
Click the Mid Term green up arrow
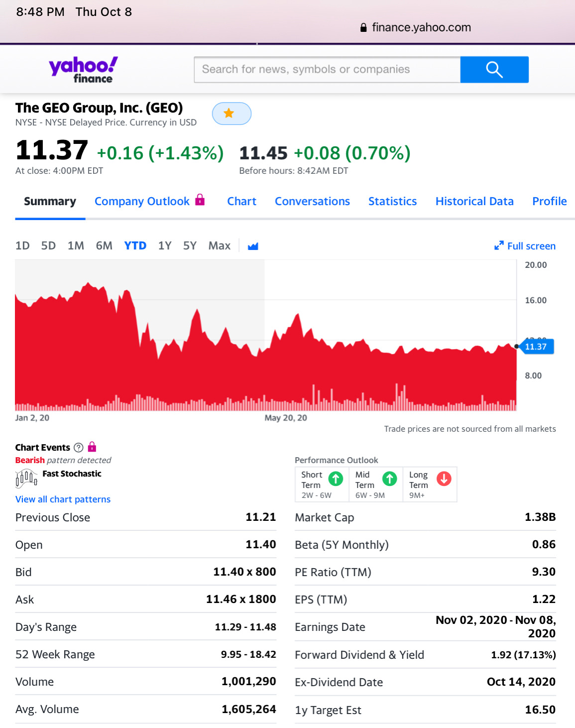(389, 479)
